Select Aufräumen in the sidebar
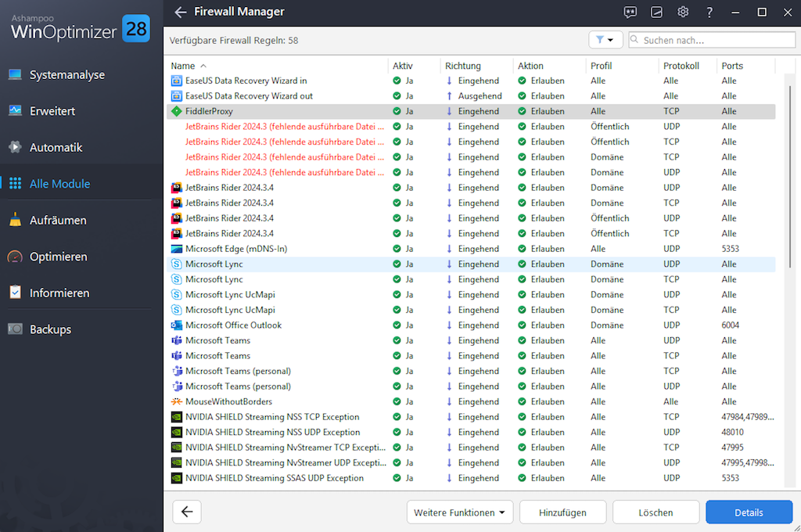This screenshot has height=532, width=801. pyautogui.click(x=57, y=221)
